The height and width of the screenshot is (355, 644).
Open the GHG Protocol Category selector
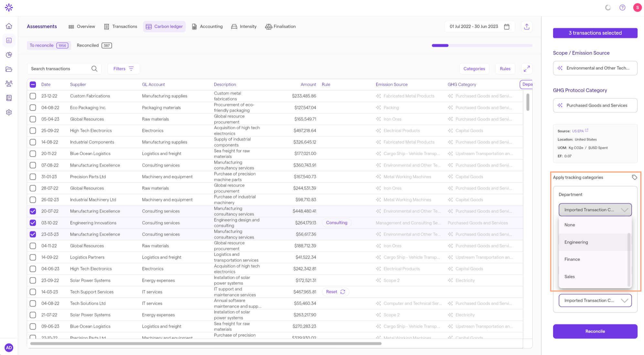coord(595,105)
